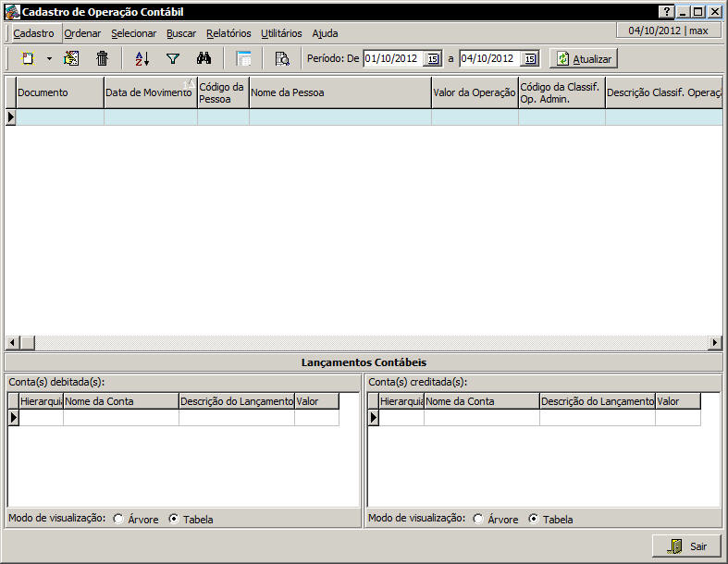Open calendar picker for period end date
Screen dimensions: 728x564
[529, 59]
